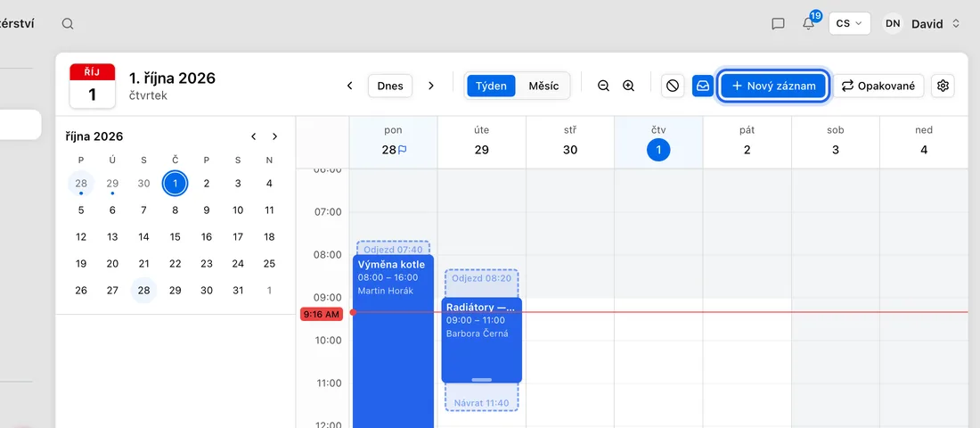
Task: Click the flag icon next to 28
Action: tap(403, 150)
